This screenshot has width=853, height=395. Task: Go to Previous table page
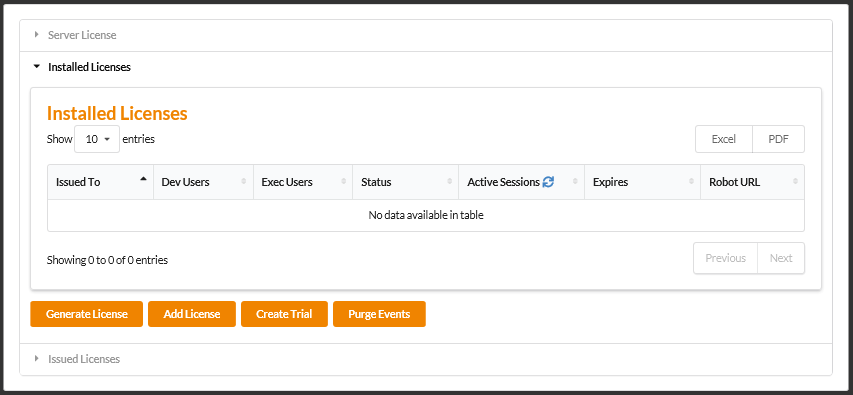tap(725, 258)
